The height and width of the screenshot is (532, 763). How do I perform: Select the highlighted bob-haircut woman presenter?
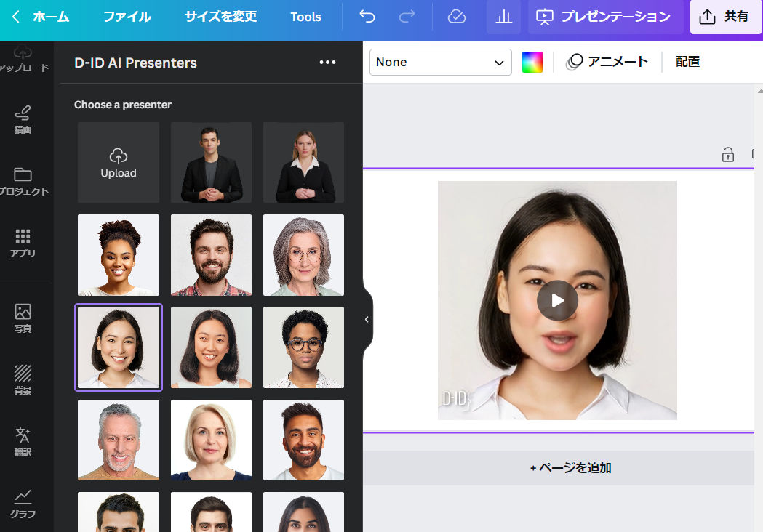tap(119, 347)
